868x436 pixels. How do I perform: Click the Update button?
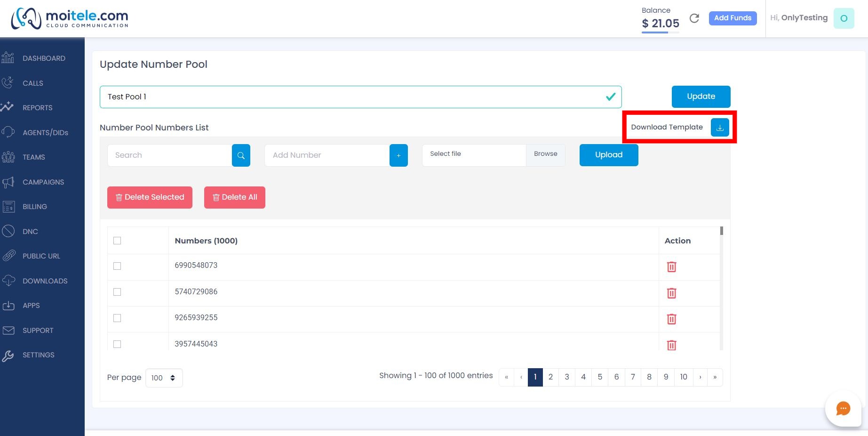click(x=701, y=97)
